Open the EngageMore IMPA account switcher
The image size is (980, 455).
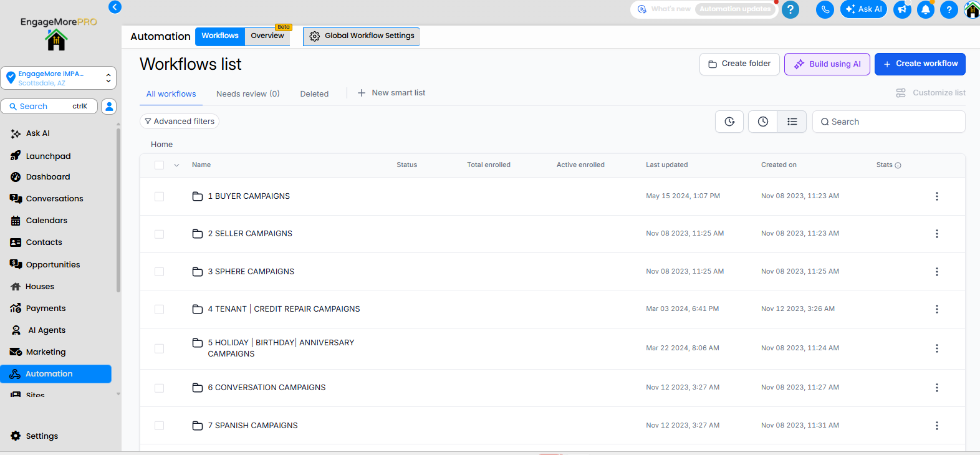click(59, 78)
